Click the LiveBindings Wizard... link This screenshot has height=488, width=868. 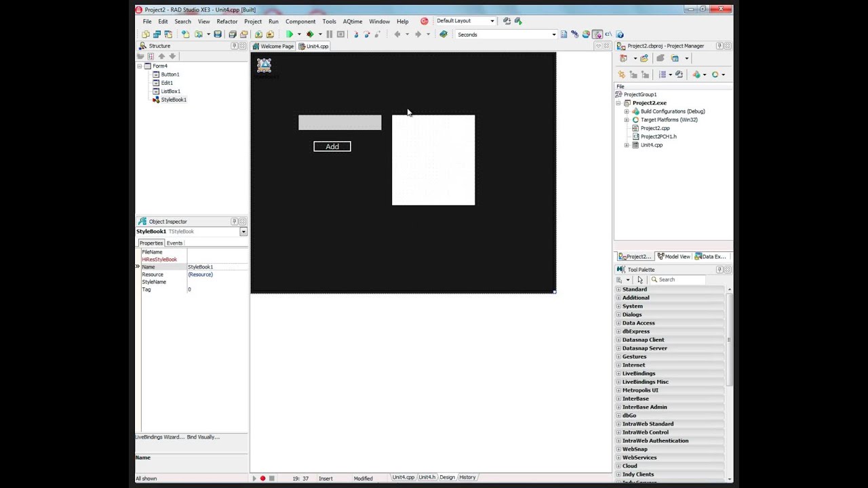[160, 437]
